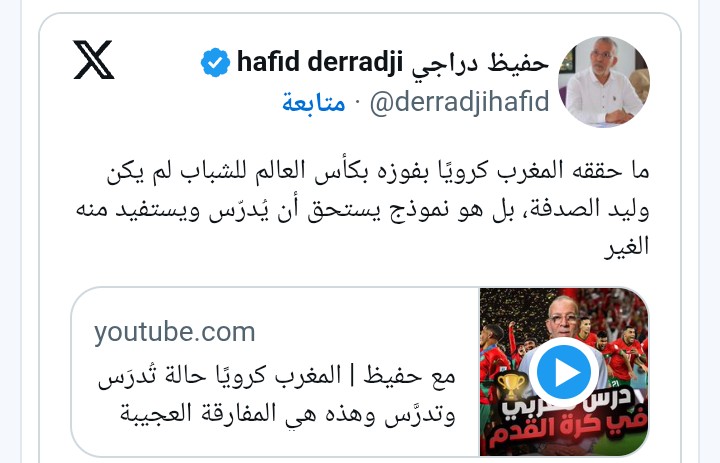Viewport: 720px width, 463px height.
Task: Open the video thumbnail showing Moroccan players
Action: coord(564,372)
